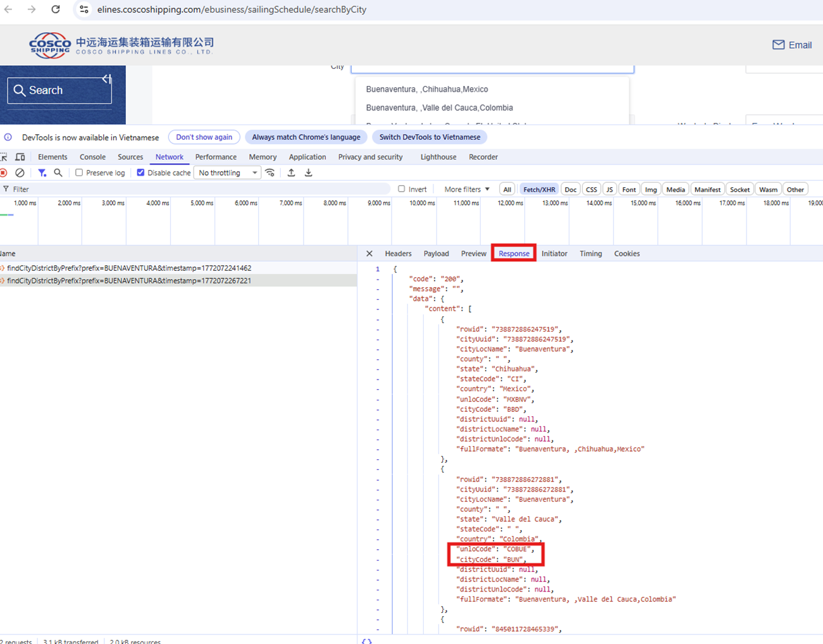Open the Payload tab
The image size is (823, 644).
point(436,254)
